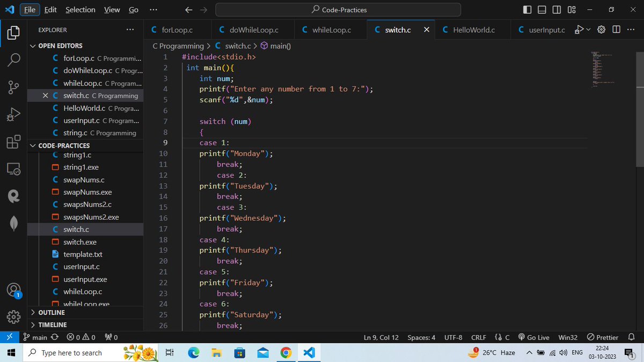Image resolution: width=644 pixels, height=362 pixels.
Task: Click the Code-Practices command center search
Action: point(338,10)
